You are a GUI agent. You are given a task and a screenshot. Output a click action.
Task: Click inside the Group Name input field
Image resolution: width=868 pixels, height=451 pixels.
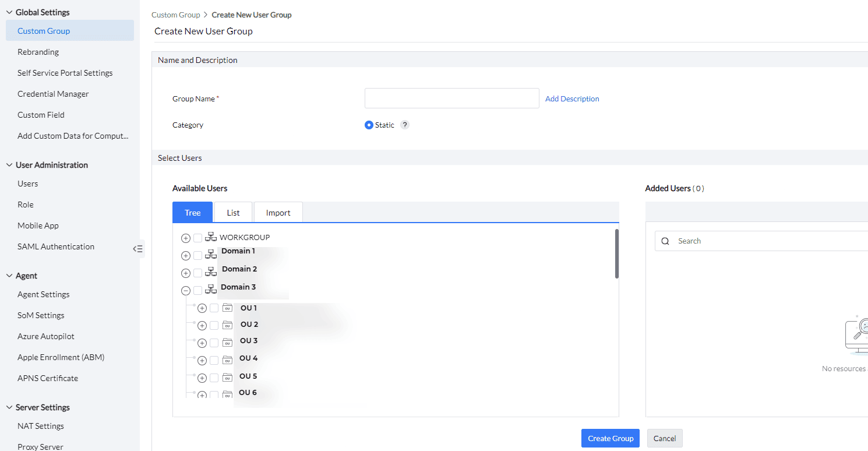pos(451,98)
